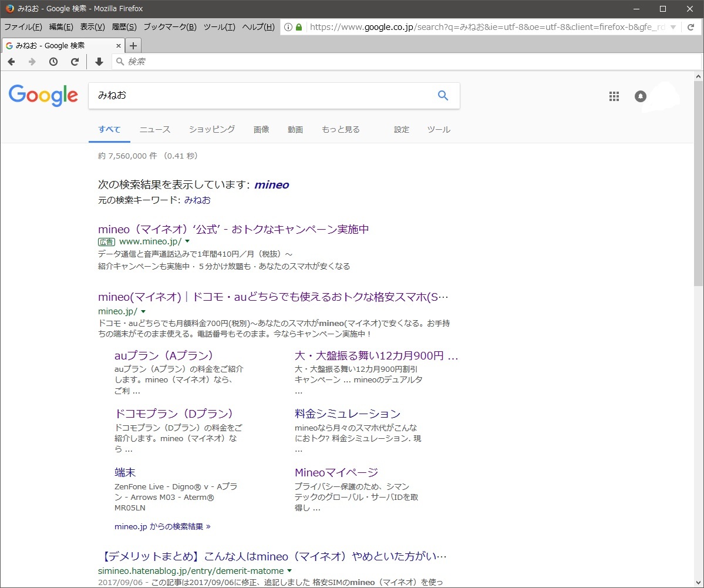Open the ブックマーク(B) menu
This screenshot has height=588, width=704.
point(170,27)
